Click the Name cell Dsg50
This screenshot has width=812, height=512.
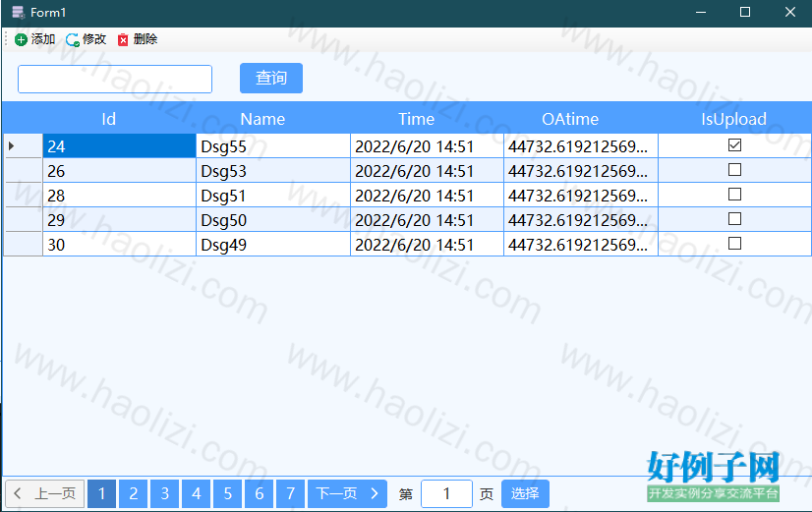tap(273, 219)
